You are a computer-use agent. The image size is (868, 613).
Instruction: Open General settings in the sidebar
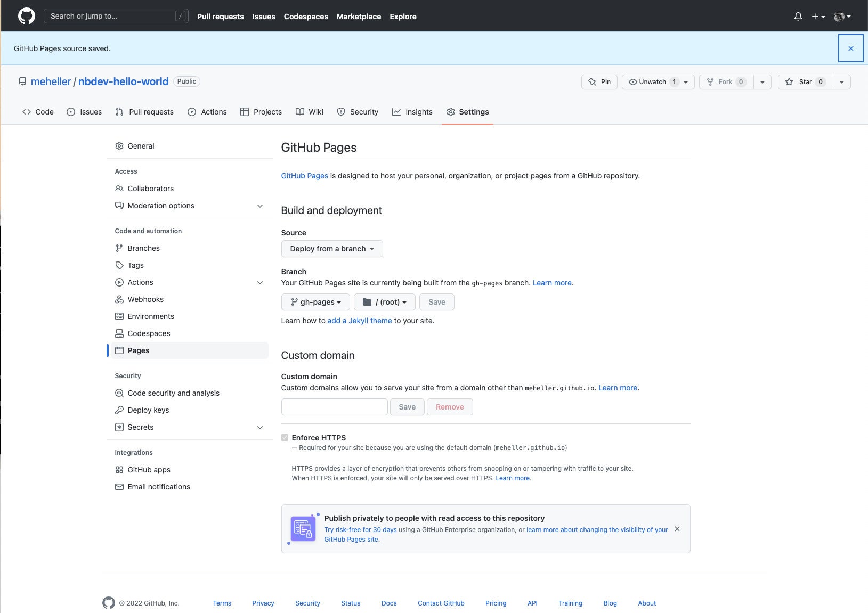pyautogui.click(x=190, y=146)
